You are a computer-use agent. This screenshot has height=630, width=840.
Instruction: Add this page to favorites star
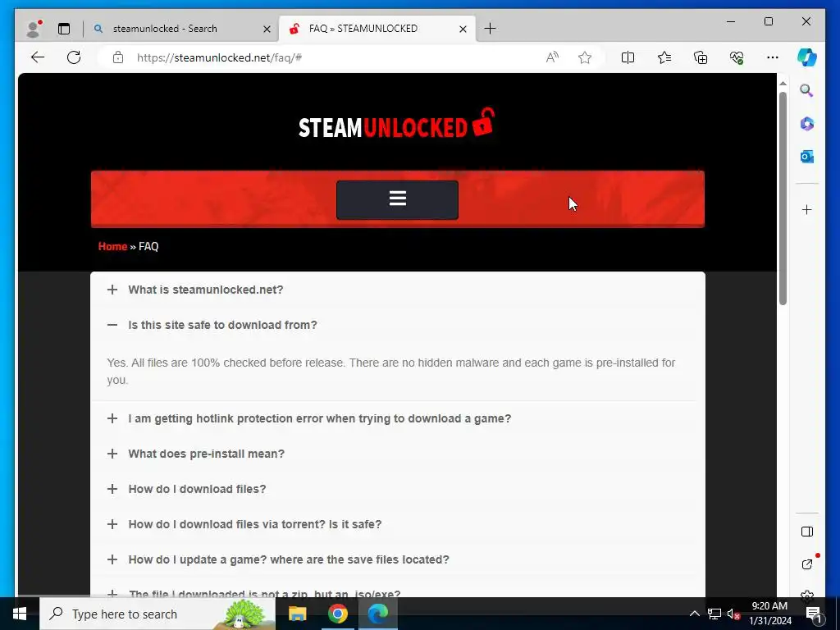click(x=585, y=57)
